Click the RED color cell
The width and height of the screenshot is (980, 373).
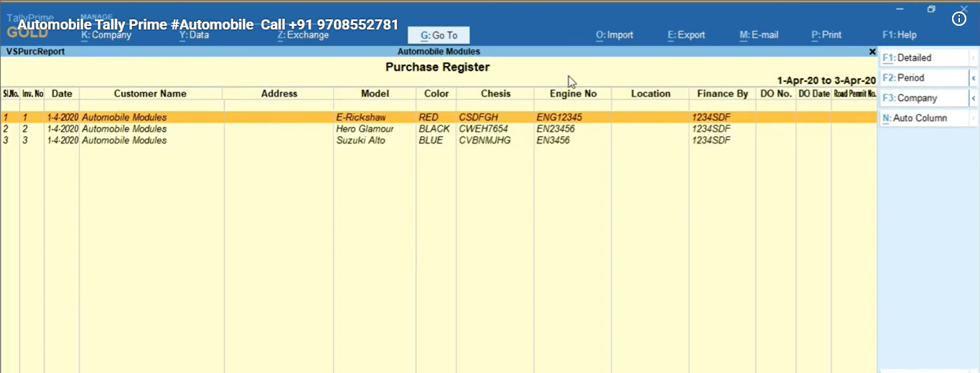coord(428,117)
